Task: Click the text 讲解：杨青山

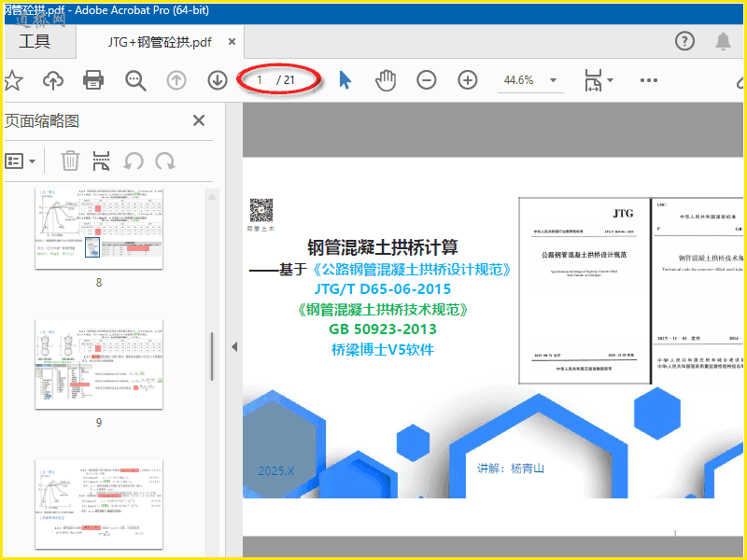Action: (x=511, y=469)
